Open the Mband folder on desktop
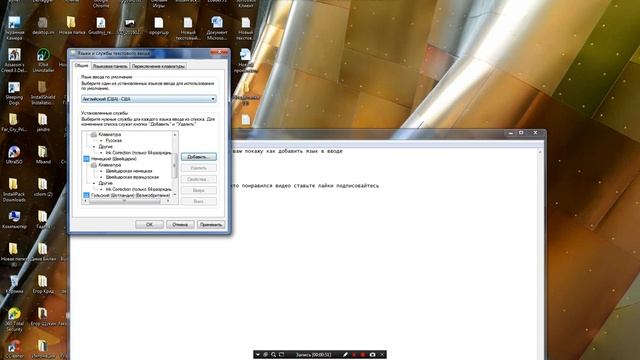The width and height of the screenshot is (640, 360). click(43, 155)
